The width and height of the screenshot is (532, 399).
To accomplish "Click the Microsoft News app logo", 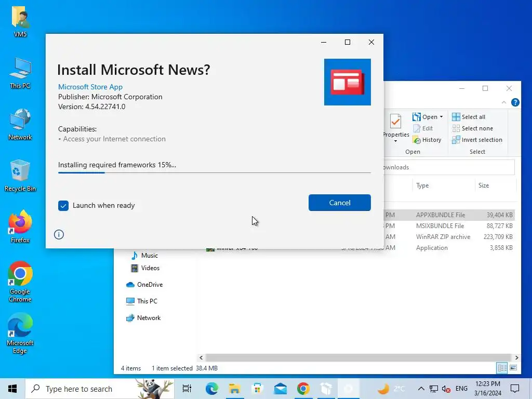I will pyautogui.click(x=347, y=82).
